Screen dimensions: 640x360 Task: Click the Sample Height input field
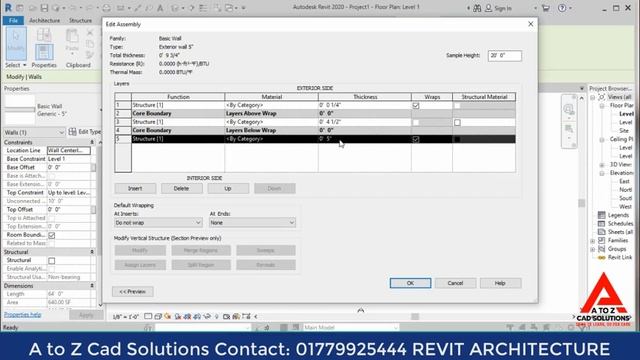tap(504, 56)
